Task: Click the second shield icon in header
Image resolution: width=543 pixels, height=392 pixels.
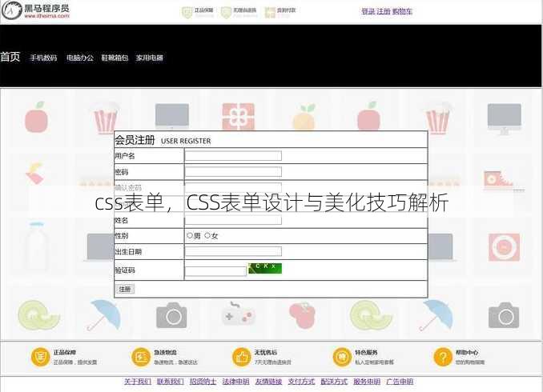Action: (x=226, y=13)
